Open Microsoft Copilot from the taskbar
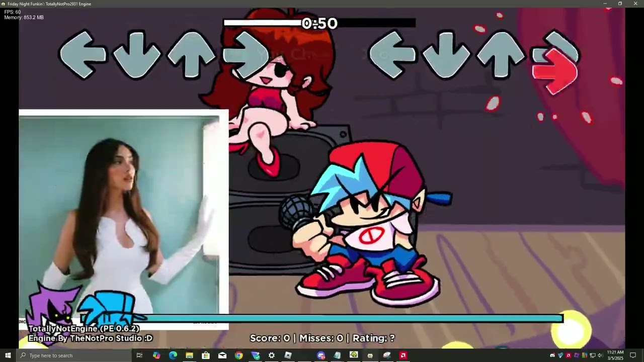Image resolution: width=644 pixels, height=362 pixels. [156, 355]
